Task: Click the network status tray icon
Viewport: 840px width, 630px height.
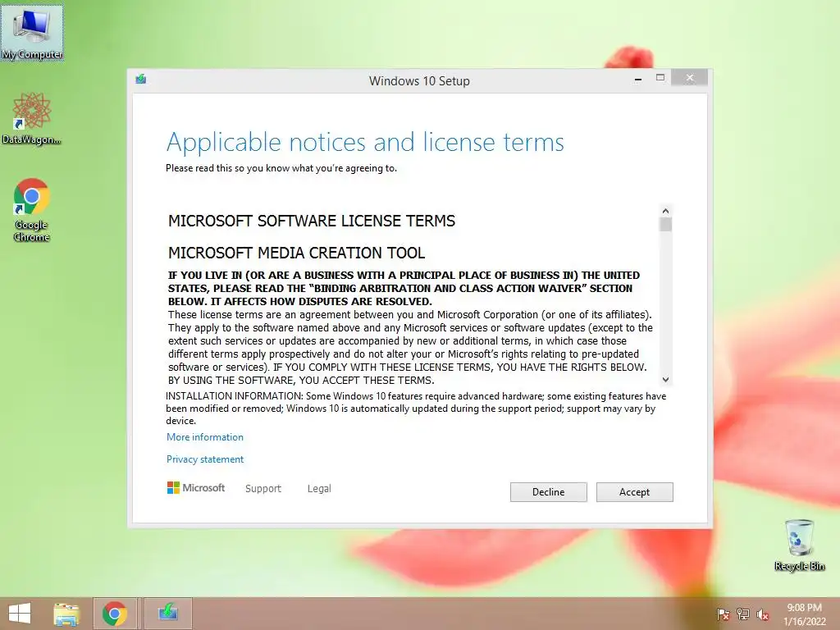Action: (743, 614)
